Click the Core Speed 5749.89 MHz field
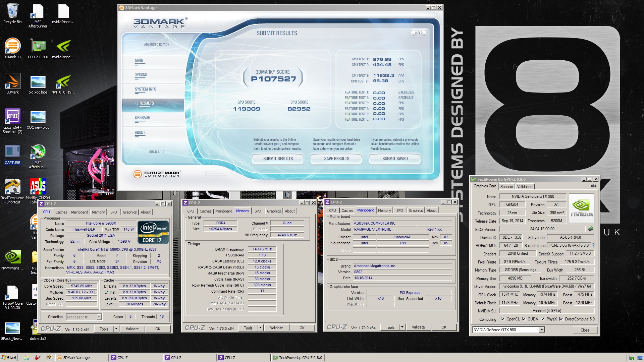 [x=82, y=286]
